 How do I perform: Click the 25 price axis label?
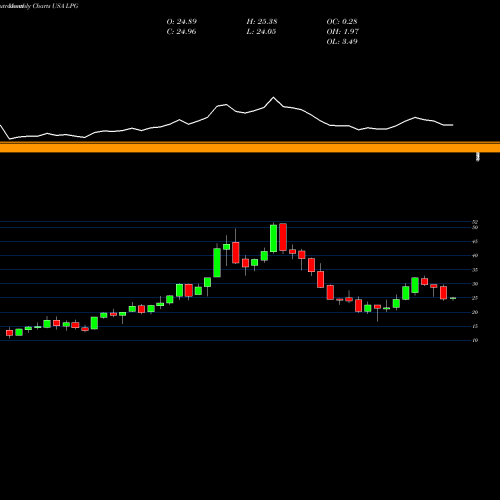click(475, 298)
